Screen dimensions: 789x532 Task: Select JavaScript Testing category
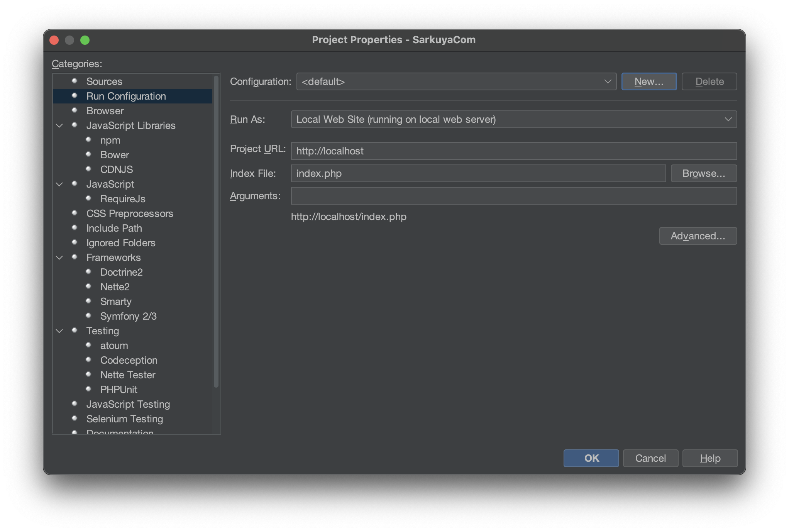pos(128,404)
